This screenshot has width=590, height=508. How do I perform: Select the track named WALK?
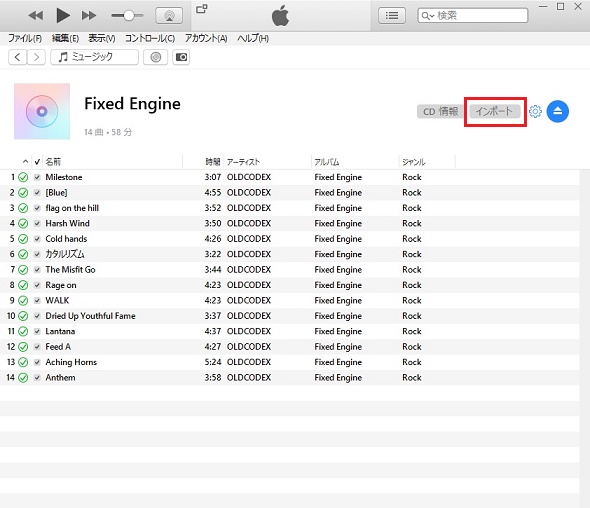(x=57, y=301)
